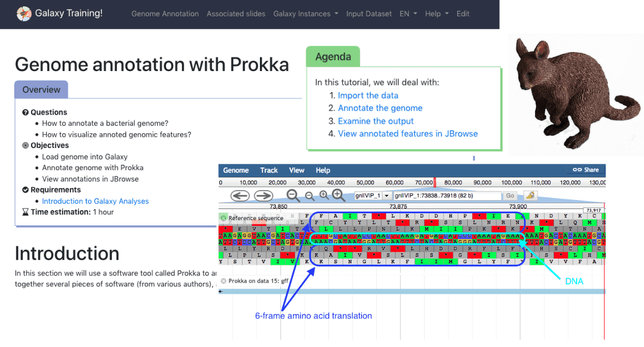
Task: Click 'Annotate genome with Prokka' objective text
Action: pos(93,167)
